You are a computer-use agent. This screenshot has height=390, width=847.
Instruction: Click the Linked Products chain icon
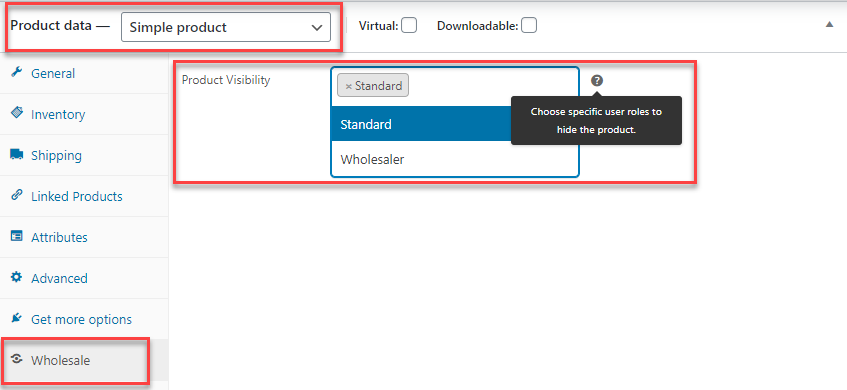[17, 195]
